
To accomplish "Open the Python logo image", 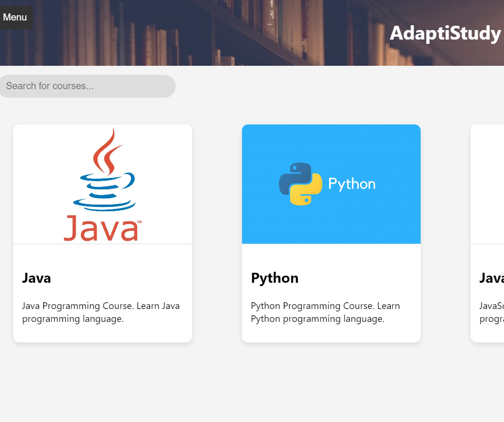I will coord(331,185).
